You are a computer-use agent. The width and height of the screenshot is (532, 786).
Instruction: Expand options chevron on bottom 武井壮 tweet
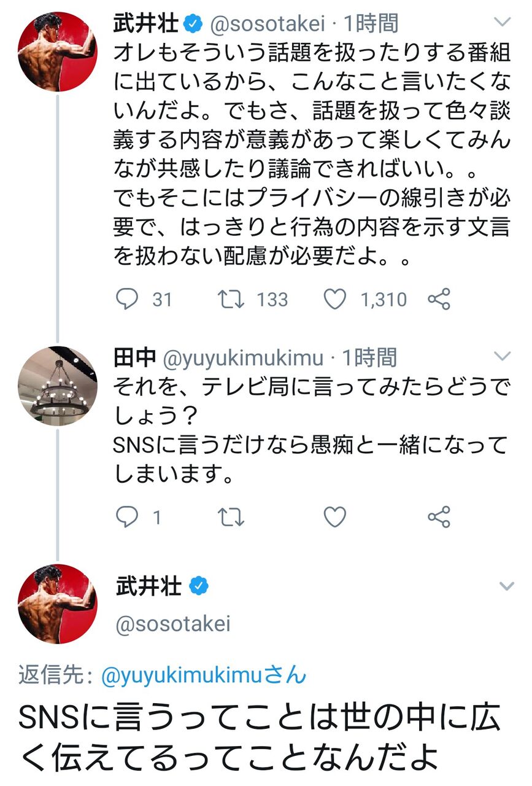(x=506, y=586)
